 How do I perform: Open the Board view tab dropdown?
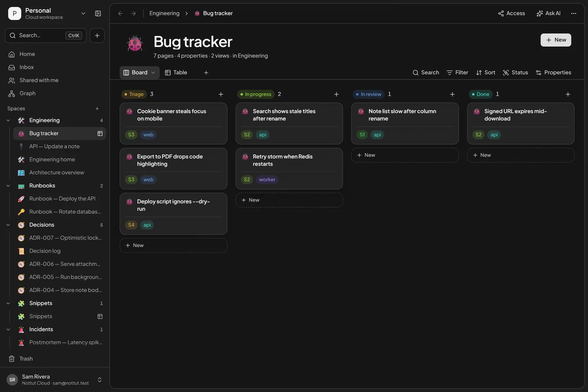[153, 73]
